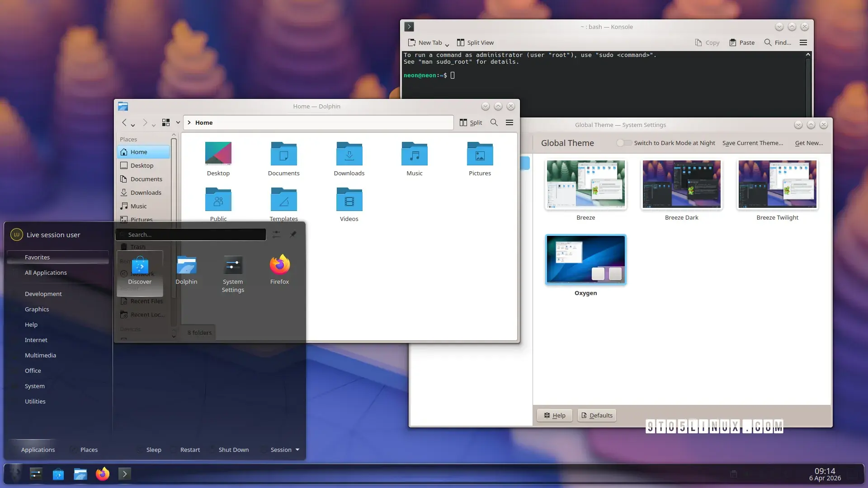Screen dimensions: 868x488
Task: Pin the application launcher open
Action: tap(293, 234)
